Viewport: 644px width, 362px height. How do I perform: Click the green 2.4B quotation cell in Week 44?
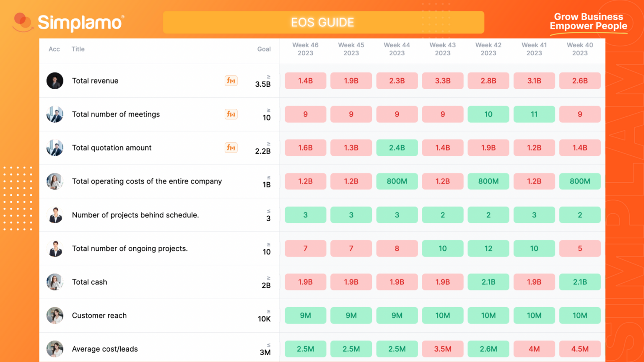[397, 147]
